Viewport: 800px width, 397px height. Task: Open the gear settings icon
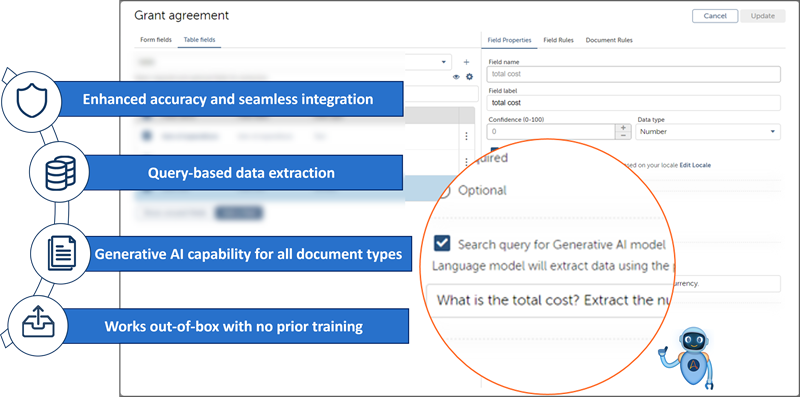(469, 77)
